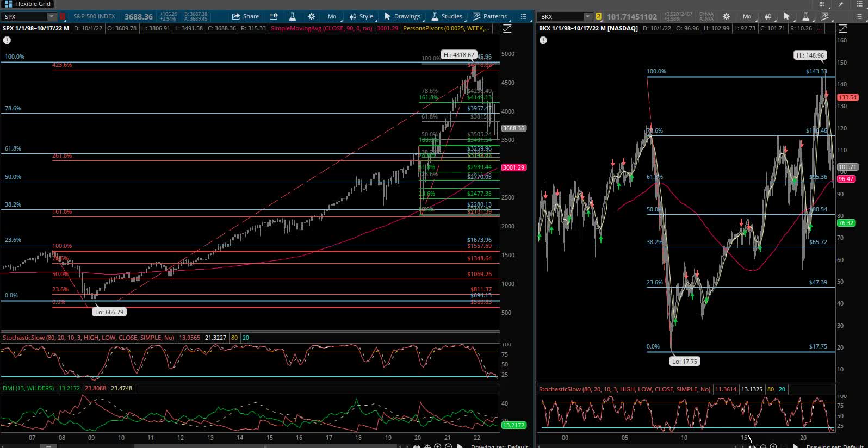Screen dimensions: 868x448
Task: Click the red clipboard link icon beside SPX
Action: [x=63, y=17]
